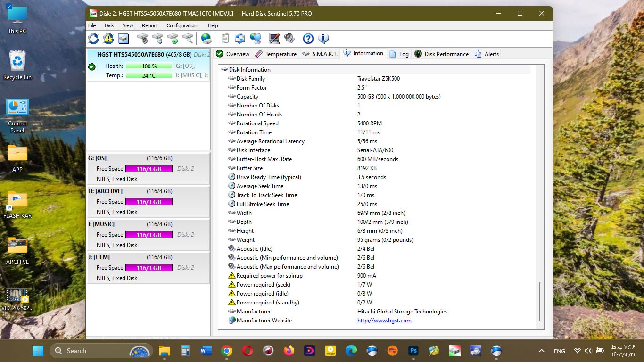Select the I: [MUSIC] partition
The height and width of the screenshot is (362, 644).
pyautogui.click(x=148, y=235)
